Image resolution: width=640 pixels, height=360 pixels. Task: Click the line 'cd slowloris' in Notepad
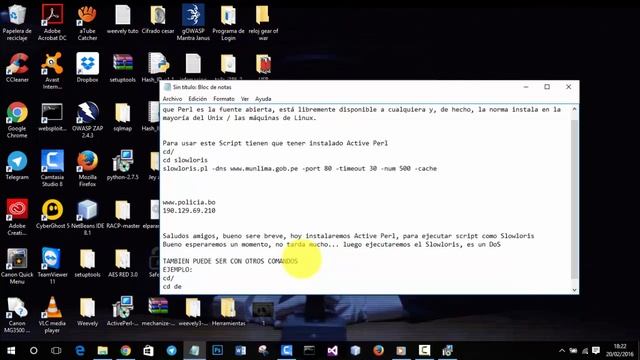pos(185,160)
